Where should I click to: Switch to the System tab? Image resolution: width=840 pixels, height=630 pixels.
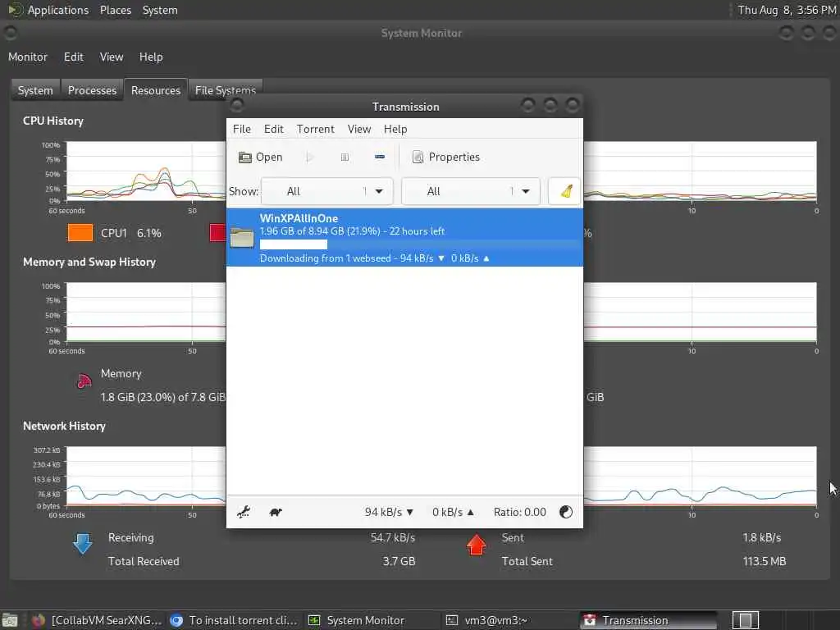(35, 90)
